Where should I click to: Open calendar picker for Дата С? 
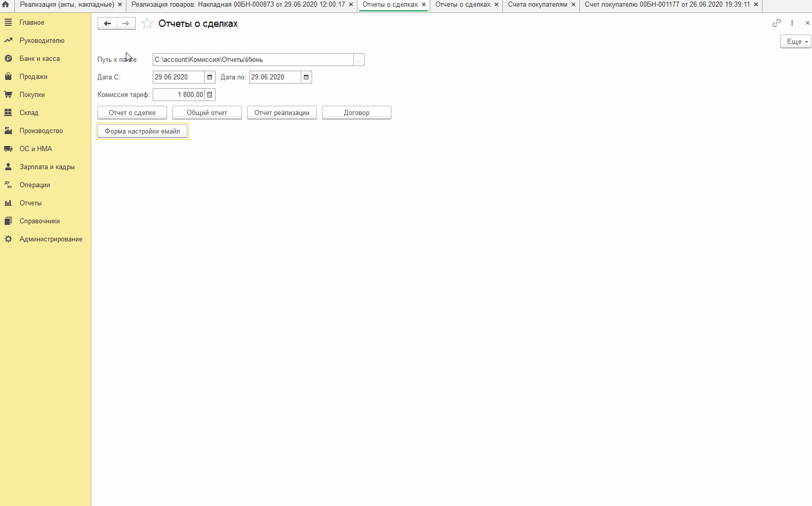(210, 77)
